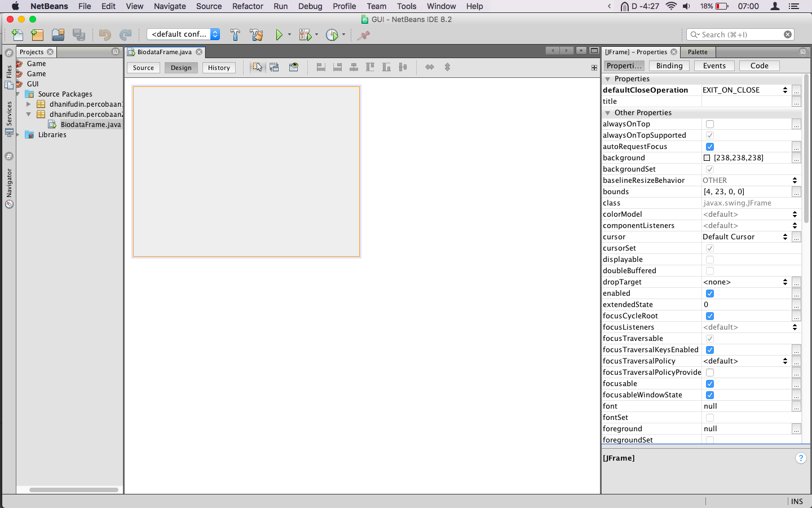Open the Profile menu
This screenshot has width=812, height=508.
(x=344, y=6)
